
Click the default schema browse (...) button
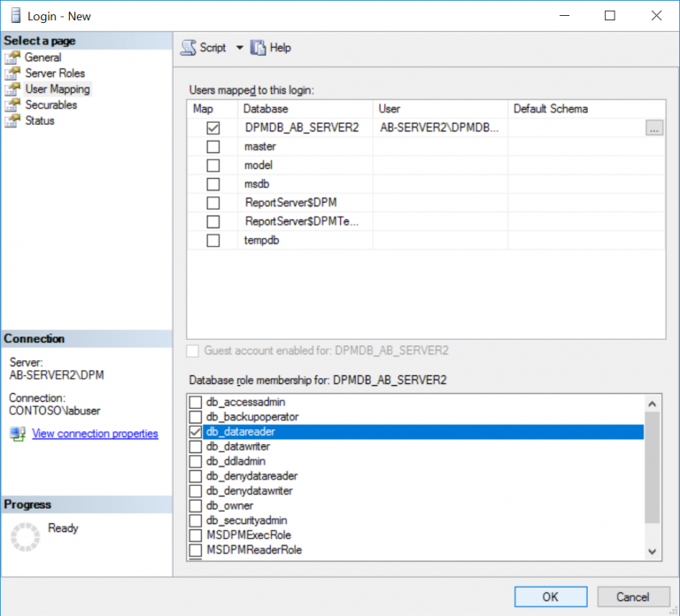(654, 127)
